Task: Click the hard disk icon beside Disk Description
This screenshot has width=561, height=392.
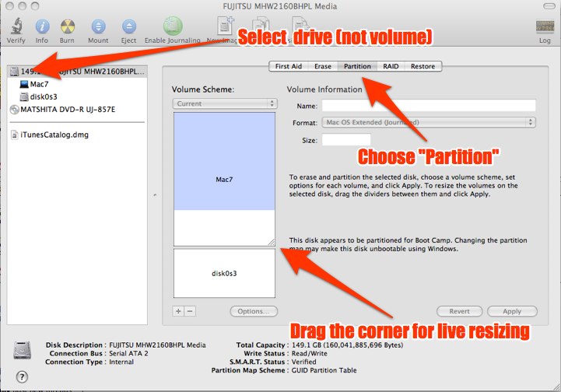Action: [23, 350]
